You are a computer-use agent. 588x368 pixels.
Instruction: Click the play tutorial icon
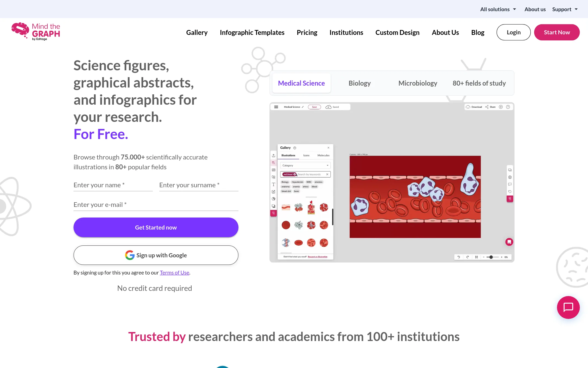pos(501,107)
